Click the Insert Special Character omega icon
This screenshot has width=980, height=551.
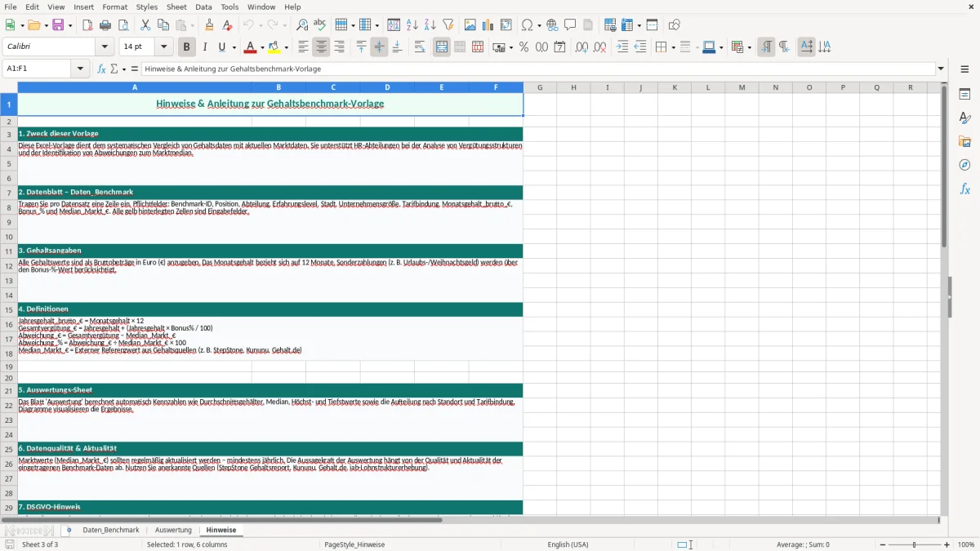(527, 25)
